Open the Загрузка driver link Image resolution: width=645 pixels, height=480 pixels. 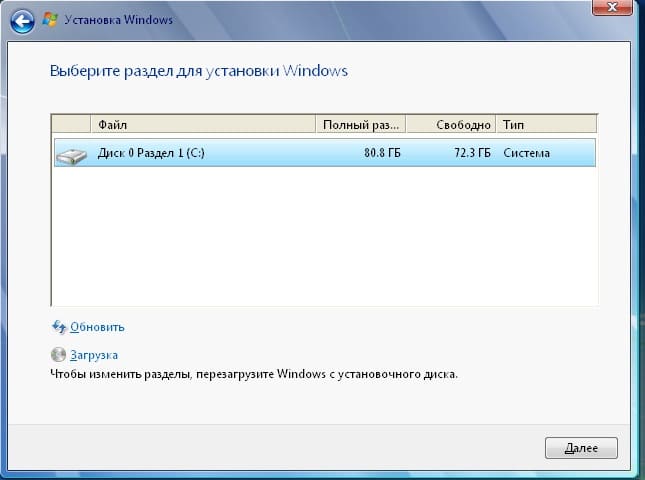(94, 355)
